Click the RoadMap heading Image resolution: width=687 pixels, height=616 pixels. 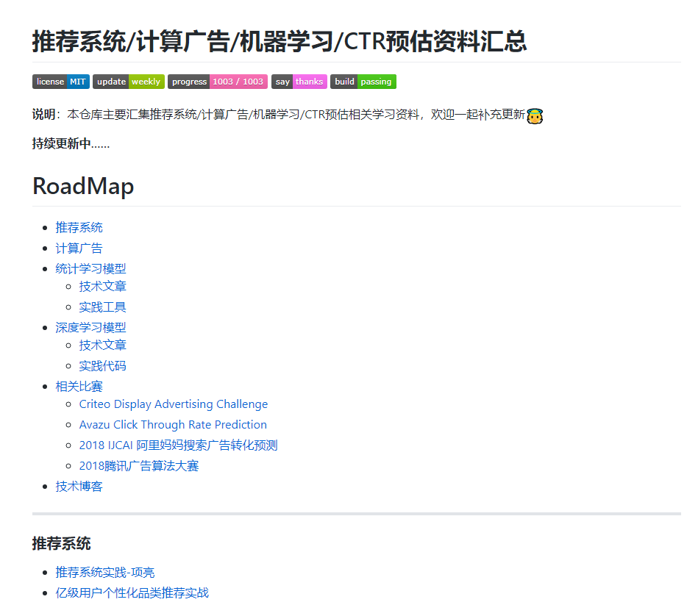83,186
